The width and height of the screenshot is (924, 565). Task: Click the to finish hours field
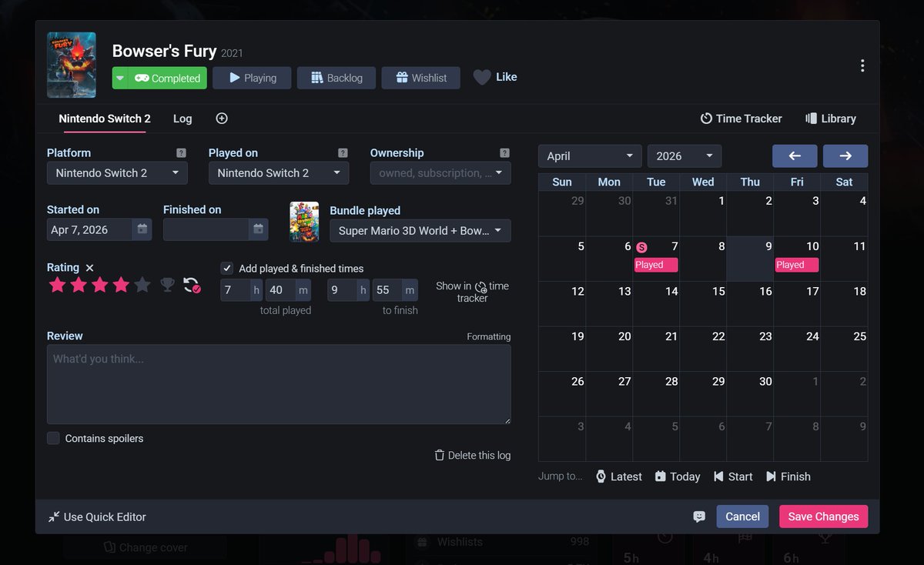pos(342,290)
